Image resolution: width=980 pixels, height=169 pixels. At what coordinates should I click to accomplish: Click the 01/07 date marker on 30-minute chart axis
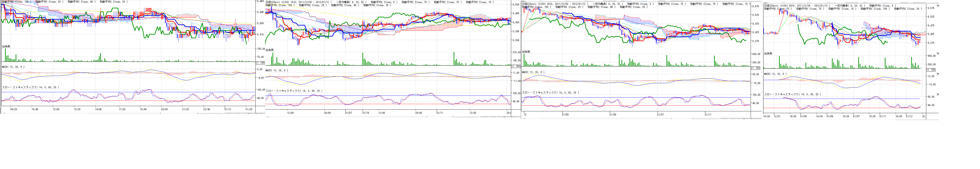tap(660, 114)
